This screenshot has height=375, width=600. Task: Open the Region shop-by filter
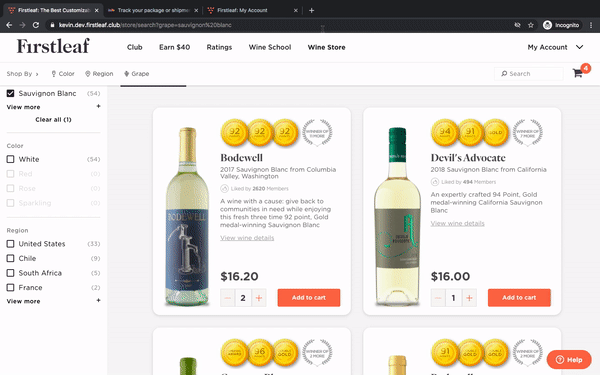coord(99,73)
